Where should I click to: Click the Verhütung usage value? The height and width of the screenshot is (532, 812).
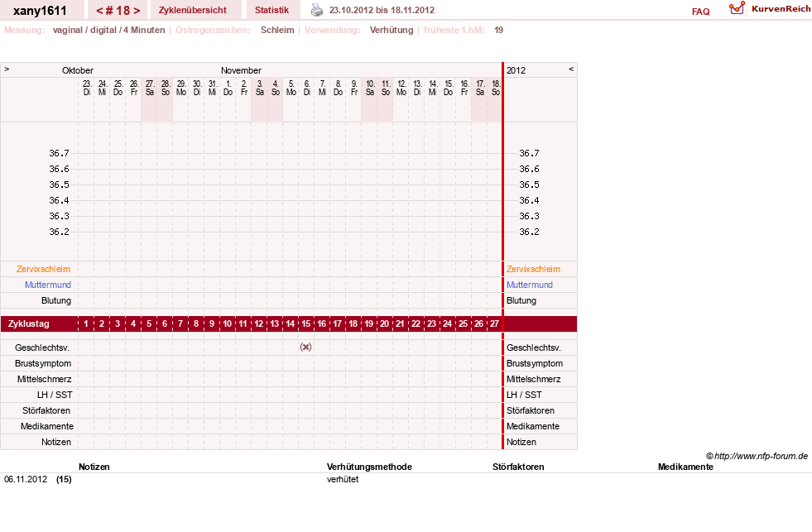(x=392, y=30)
